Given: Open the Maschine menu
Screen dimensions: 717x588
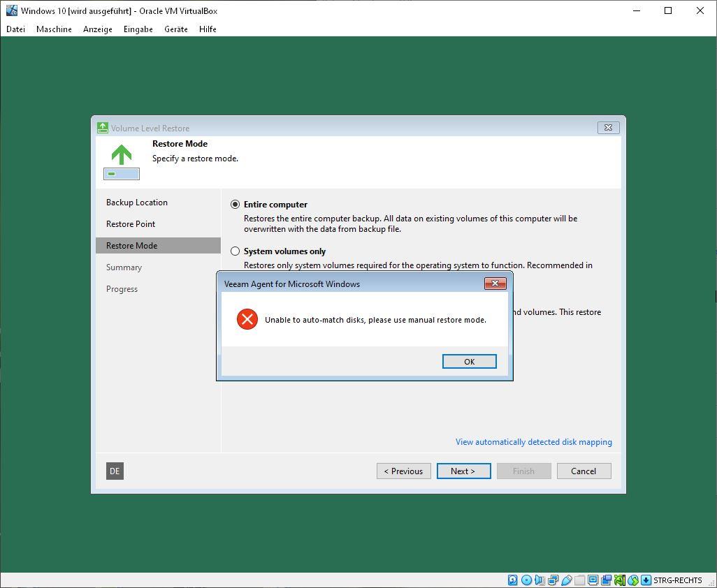Looking at the screenshot, I should 54,29.
